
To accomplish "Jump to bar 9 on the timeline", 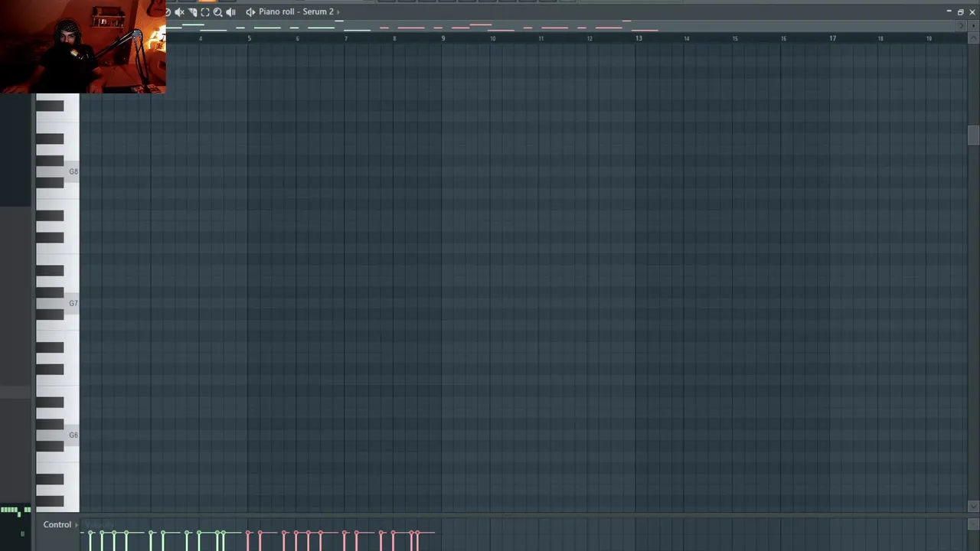I will (443, 38).
